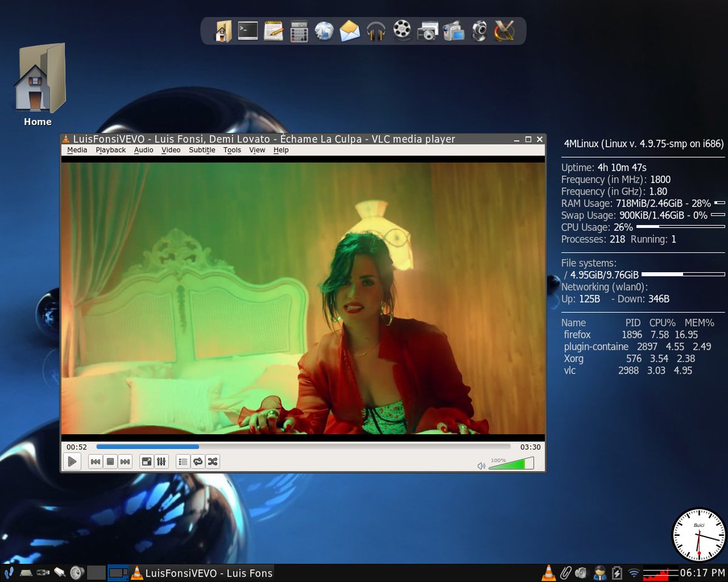Open the VLC Video menu
The image size is (728, 582).
click(x=171, y=150)
